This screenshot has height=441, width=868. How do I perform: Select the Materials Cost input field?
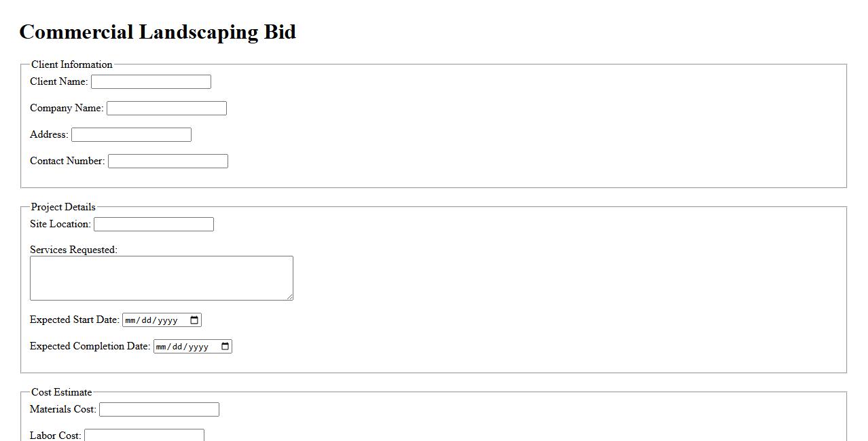coord(159,410)
